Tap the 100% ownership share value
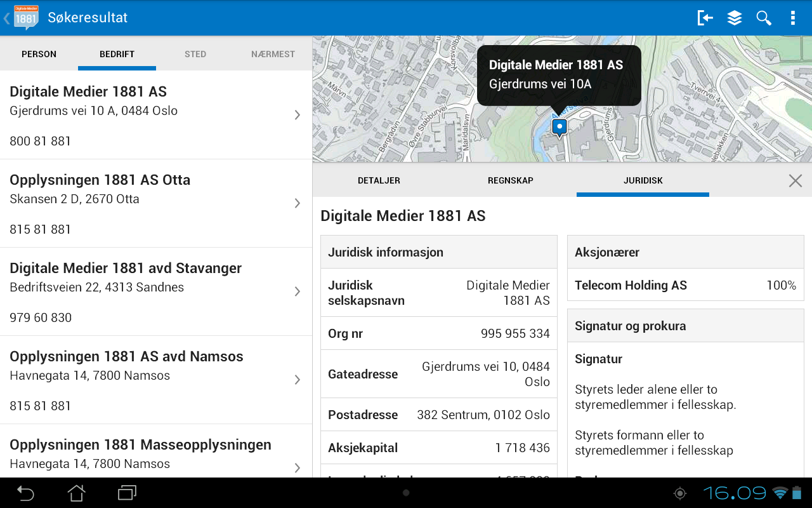Image resolution: width=812 pixels, height=508 pixels. pos(782,285)
